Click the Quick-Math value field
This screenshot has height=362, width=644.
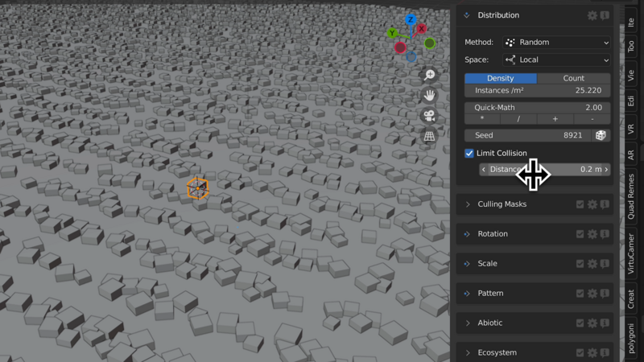tap(537, 108)
